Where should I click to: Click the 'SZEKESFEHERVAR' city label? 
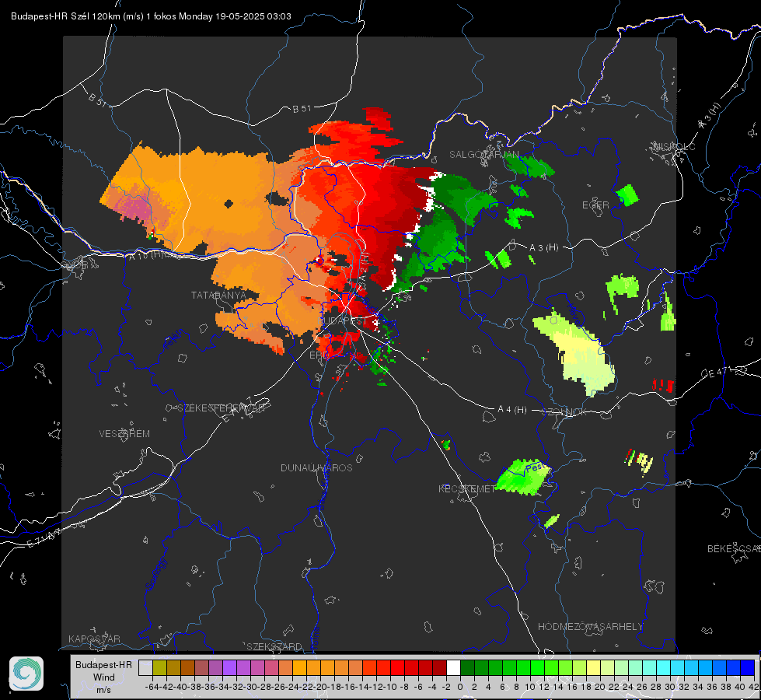(222, 408)
